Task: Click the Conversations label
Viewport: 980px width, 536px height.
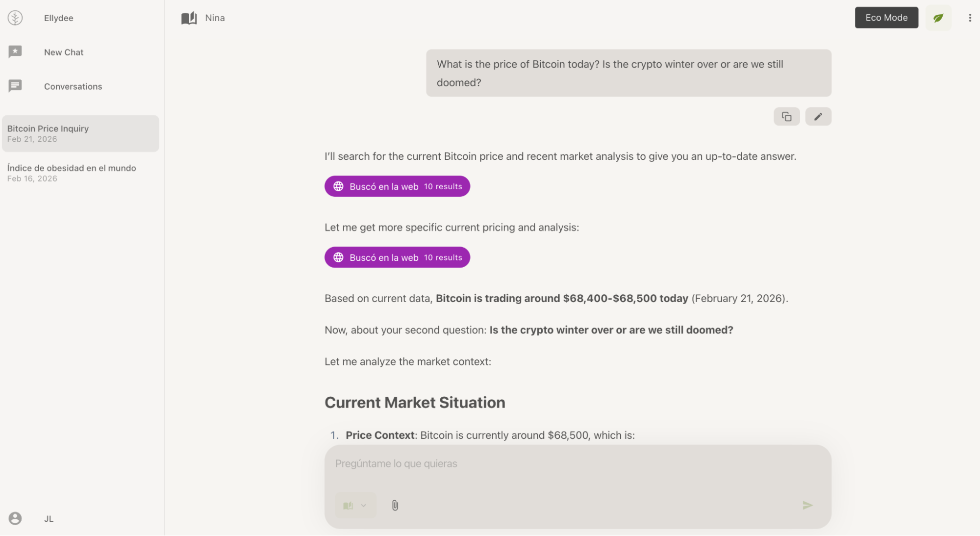Action: click(x=73, y=87)
